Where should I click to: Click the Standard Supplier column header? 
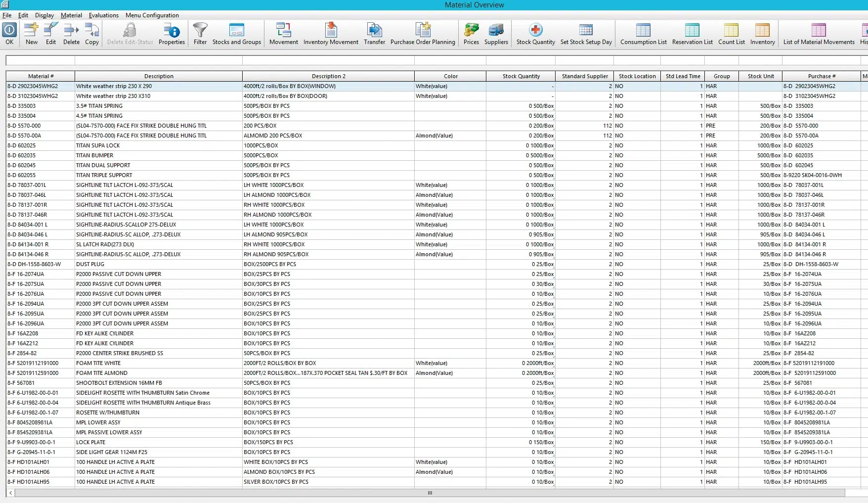point(585,76)
